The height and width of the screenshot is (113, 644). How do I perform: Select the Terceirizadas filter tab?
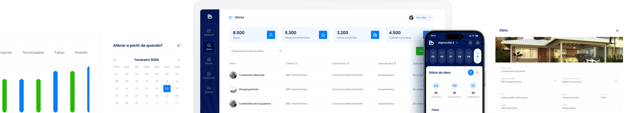click(x=33, y=52)
